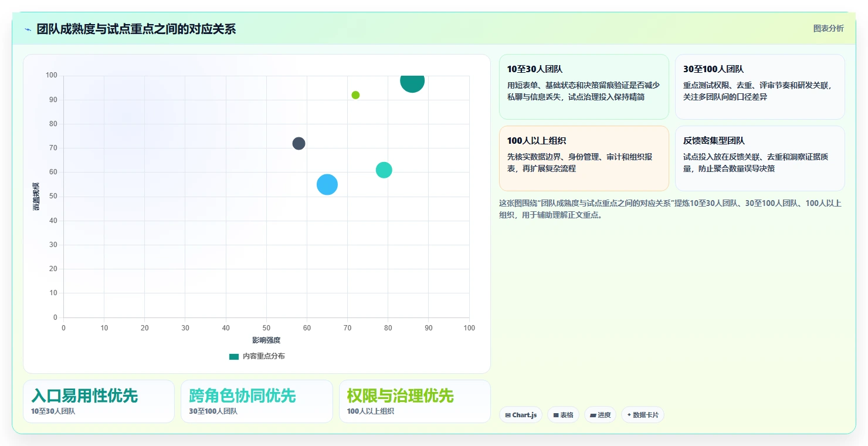Select the 表格 tag pill

[563, 415]
